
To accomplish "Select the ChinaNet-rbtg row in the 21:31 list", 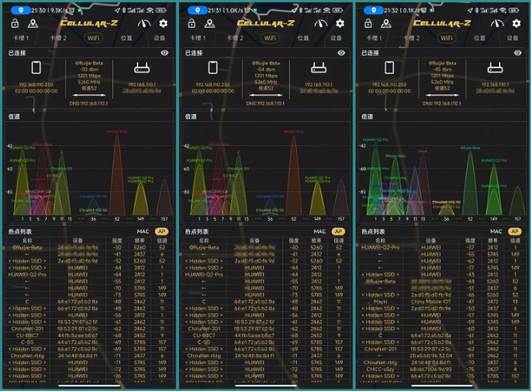I will point(266,355).
